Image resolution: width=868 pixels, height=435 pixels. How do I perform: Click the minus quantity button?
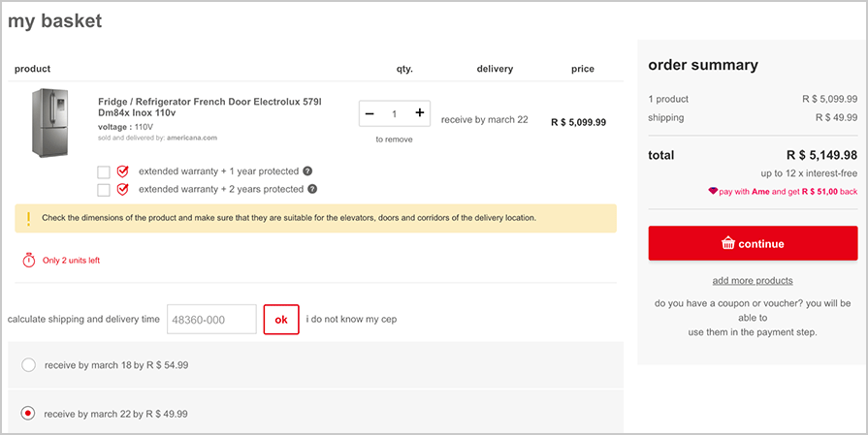(x=370, y=113)
